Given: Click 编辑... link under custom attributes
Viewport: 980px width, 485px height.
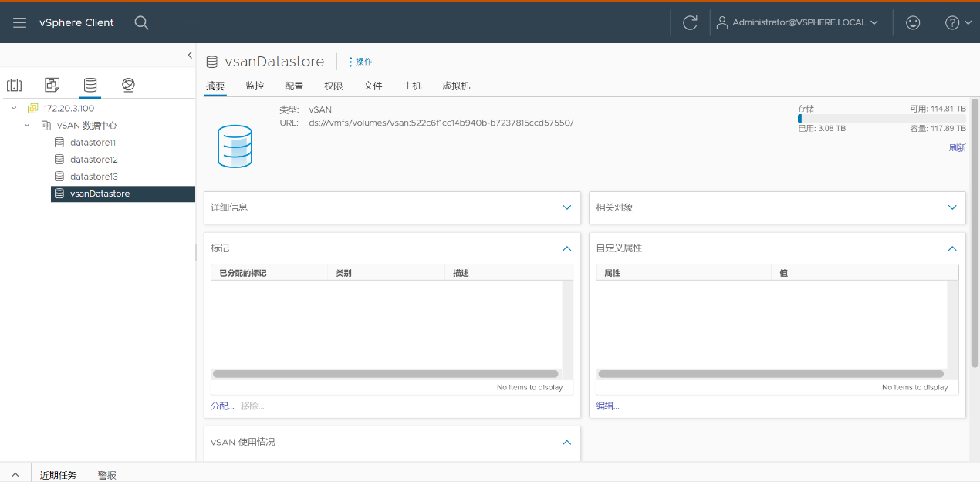Looking at the screenshot, I should (607, 406).
